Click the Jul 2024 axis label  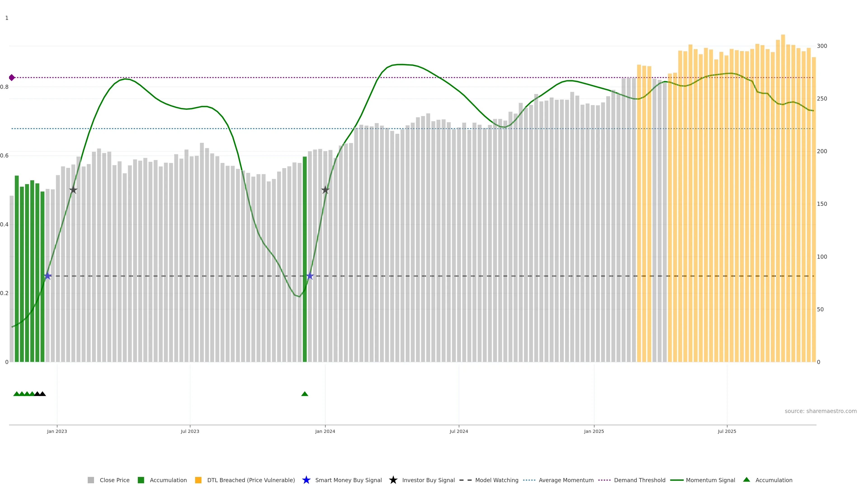point(459,432)
